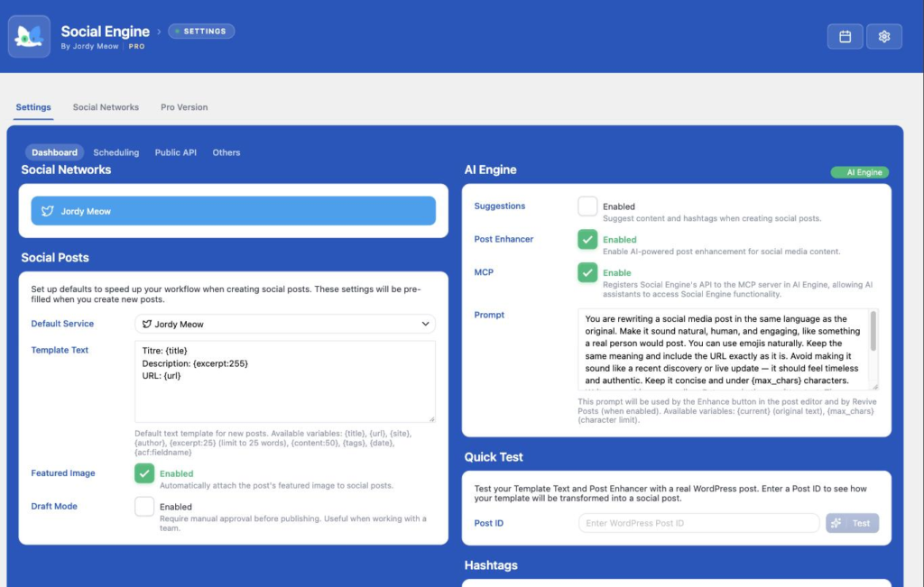
Task: Toggle the Post Enhancer checkbox
Action: pos(587,239)
